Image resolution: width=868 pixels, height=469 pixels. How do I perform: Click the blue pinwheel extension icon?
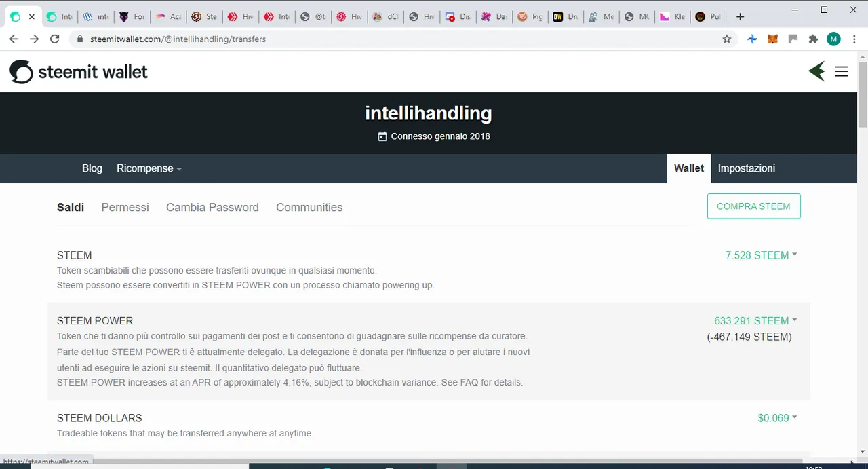pos(752,39)
